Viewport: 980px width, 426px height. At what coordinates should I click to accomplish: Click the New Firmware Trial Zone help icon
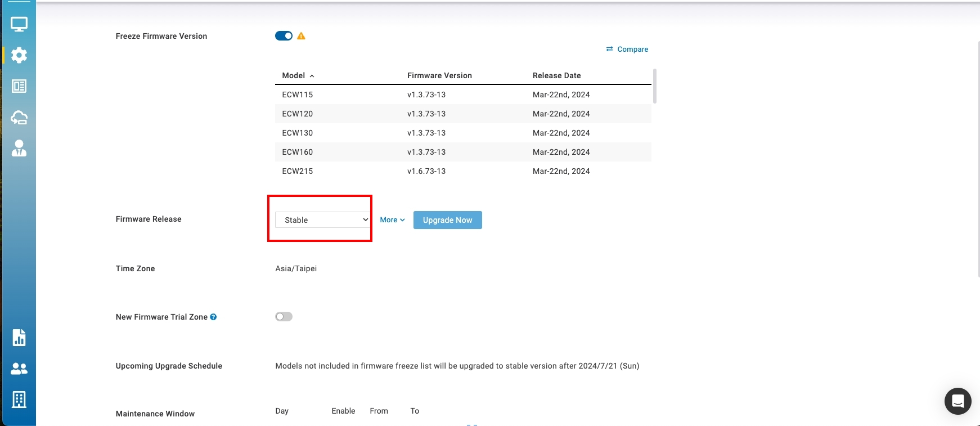pos(213,317)
